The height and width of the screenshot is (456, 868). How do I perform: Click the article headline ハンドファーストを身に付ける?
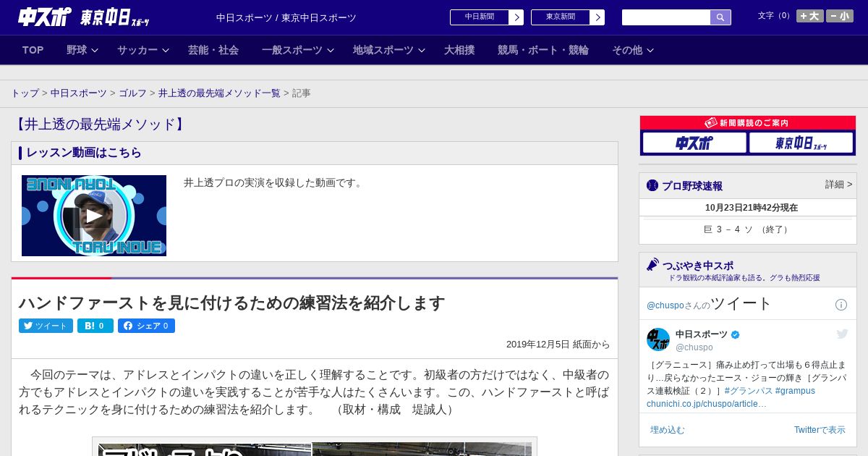click(231, 303)
